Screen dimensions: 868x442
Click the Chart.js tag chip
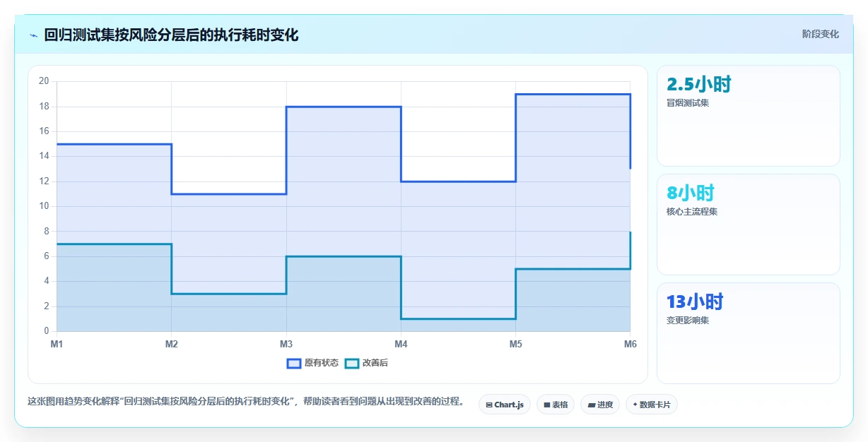(505, 405)
